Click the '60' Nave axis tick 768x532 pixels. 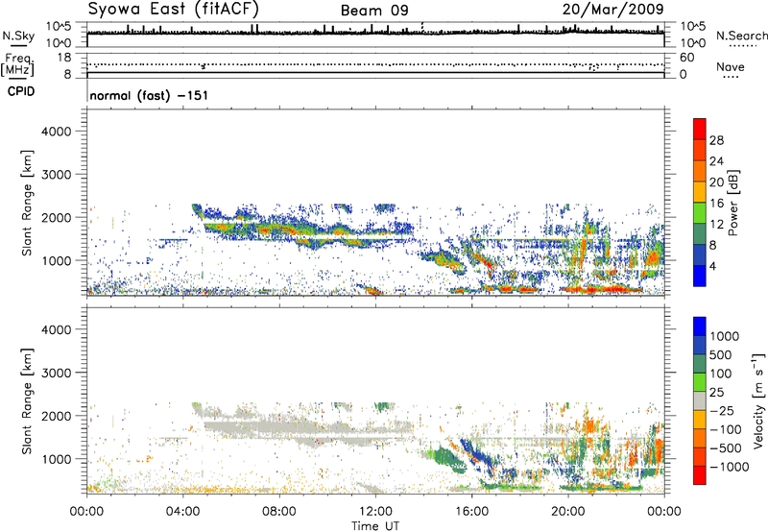686,58
